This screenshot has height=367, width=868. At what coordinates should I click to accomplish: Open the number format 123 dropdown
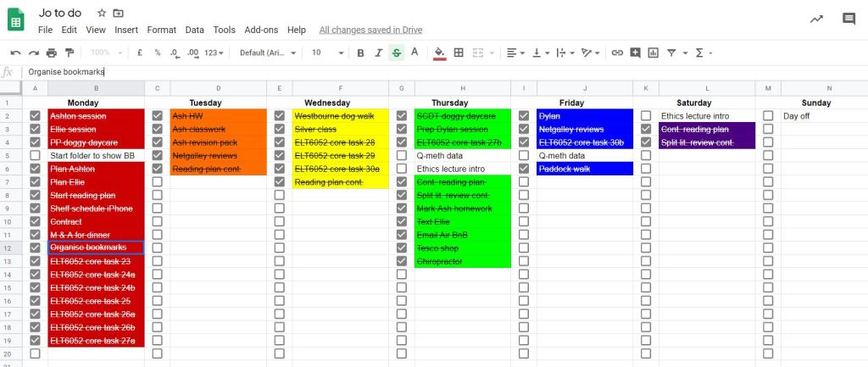click(214, 53)
